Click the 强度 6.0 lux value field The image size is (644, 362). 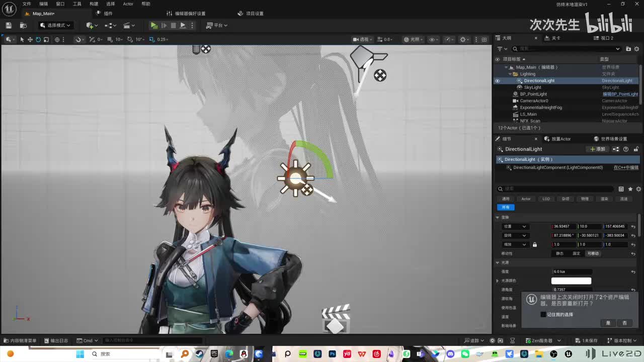click(x=572, y=271)
